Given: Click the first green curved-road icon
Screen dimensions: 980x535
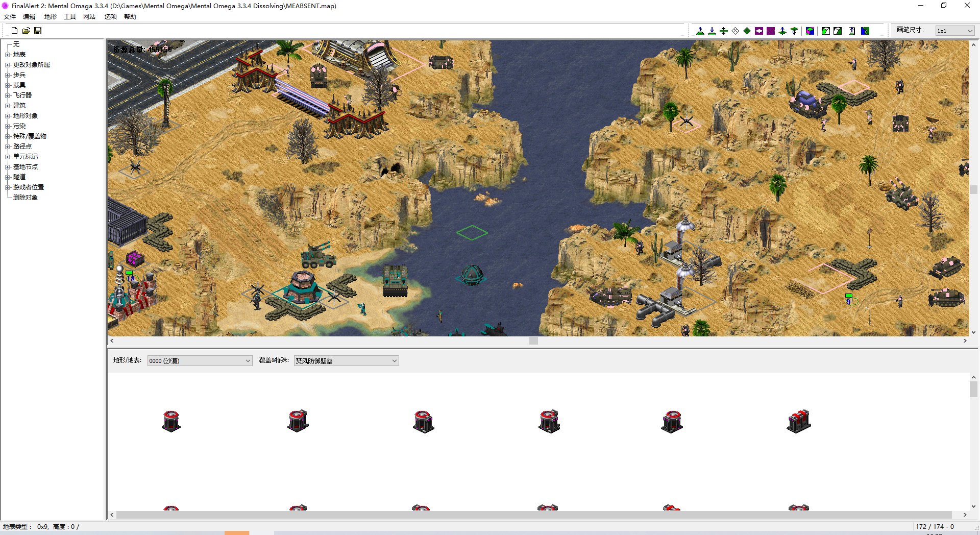Looking at the screenshot, I should [x=826, y=31].
